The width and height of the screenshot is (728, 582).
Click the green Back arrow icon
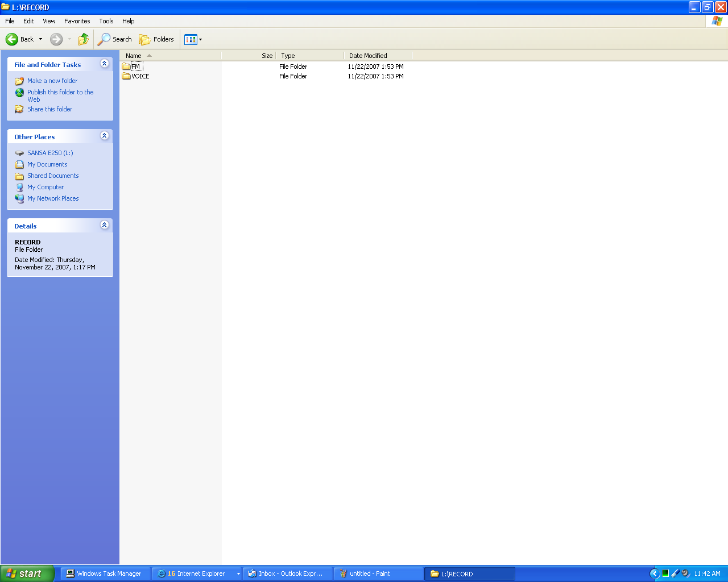[x=12, y=39]
